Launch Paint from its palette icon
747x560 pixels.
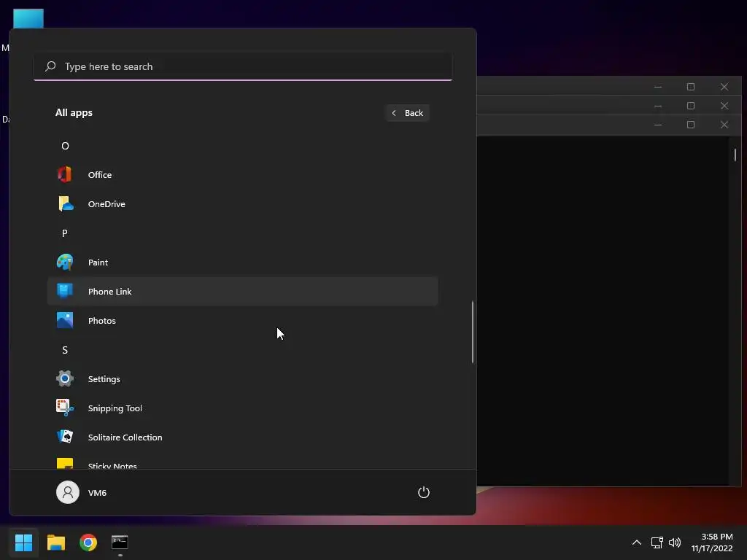click(x=65, y=262)
